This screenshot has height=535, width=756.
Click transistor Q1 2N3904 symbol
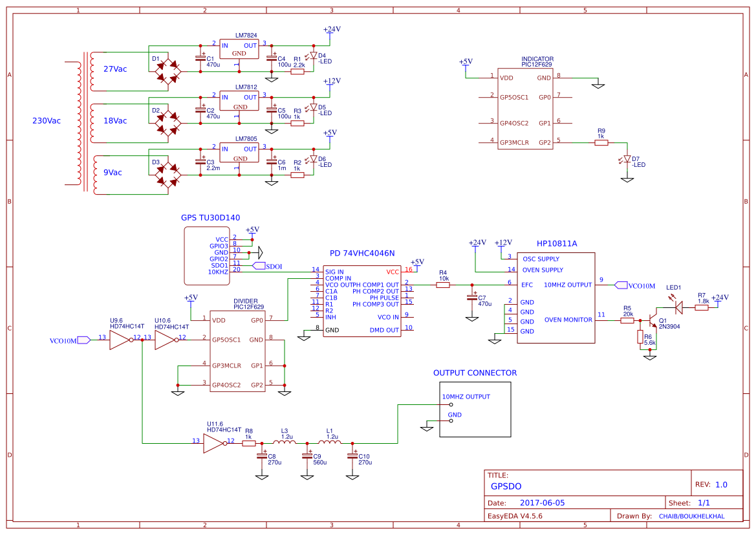[653, 320]
